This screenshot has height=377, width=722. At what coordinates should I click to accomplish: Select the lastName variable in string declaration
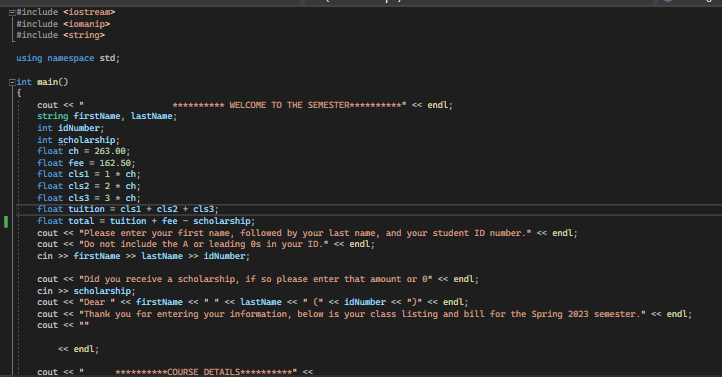pyautogui.click(x=151, y=116)
